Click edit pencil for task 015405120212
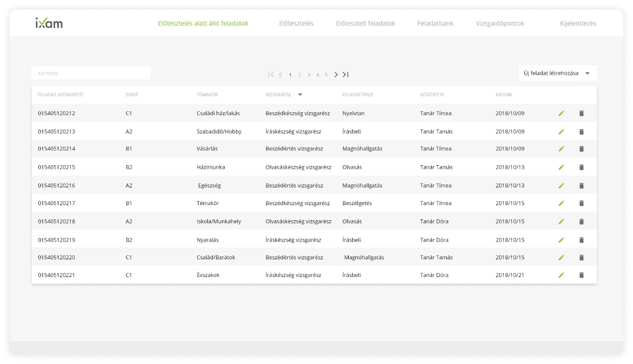The image size is (633, 364). 561,113
